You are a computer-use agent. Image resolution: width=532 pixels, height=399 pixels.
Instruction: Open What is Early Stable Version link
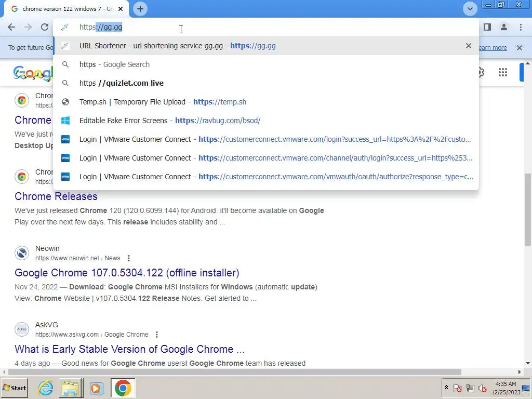[x=129, y=349]
